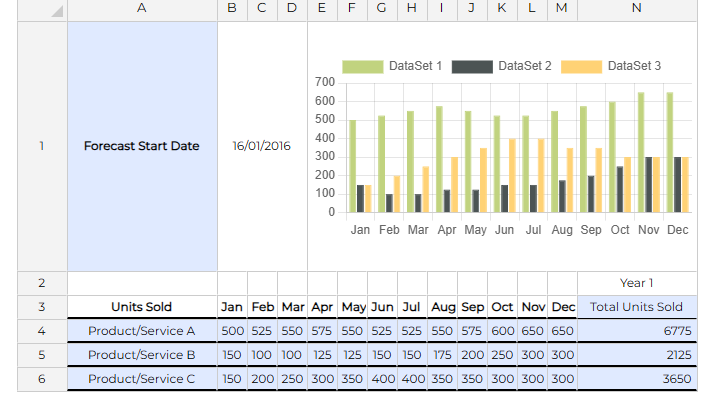This screenshot has width=707, height=402.
Task: Select the Total Units Sold header cell
Action: tap(637, 307)
